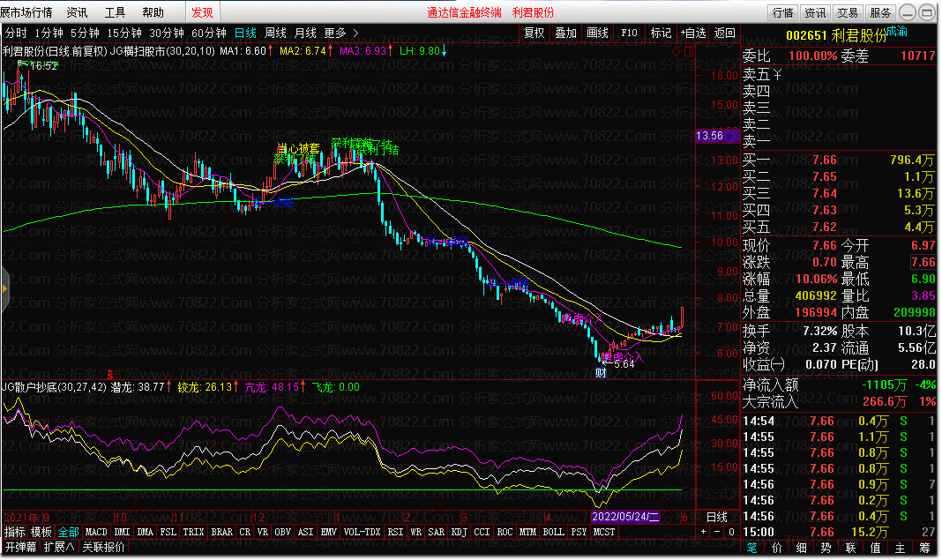Viewport: 942px width, 560px height.
Task: Select the 势 tab in quote panel
Action: (826, 548)
